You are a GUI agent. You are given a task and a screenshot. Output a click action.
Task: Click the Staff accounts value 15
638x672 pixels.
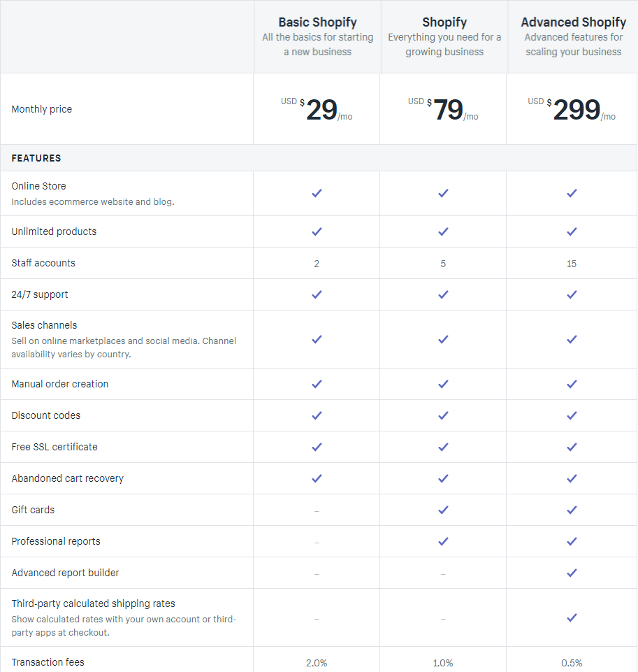pos(572,264)
